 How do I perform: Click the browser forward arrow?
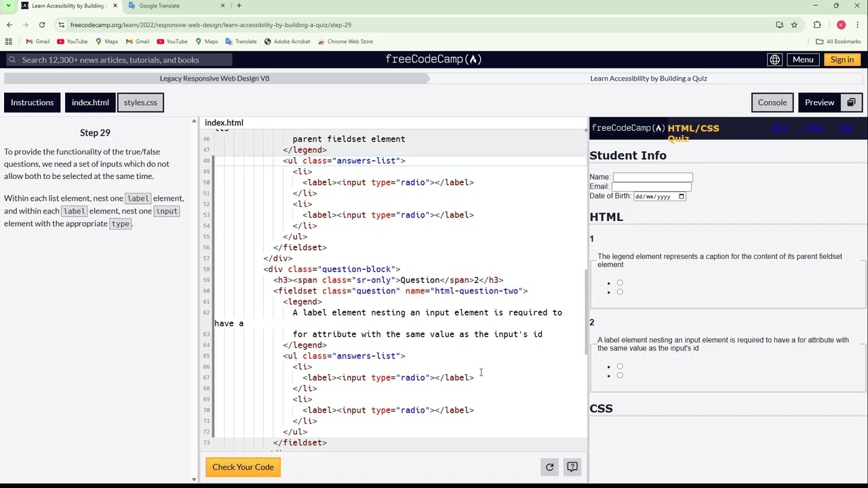click(x=26, y=25)
